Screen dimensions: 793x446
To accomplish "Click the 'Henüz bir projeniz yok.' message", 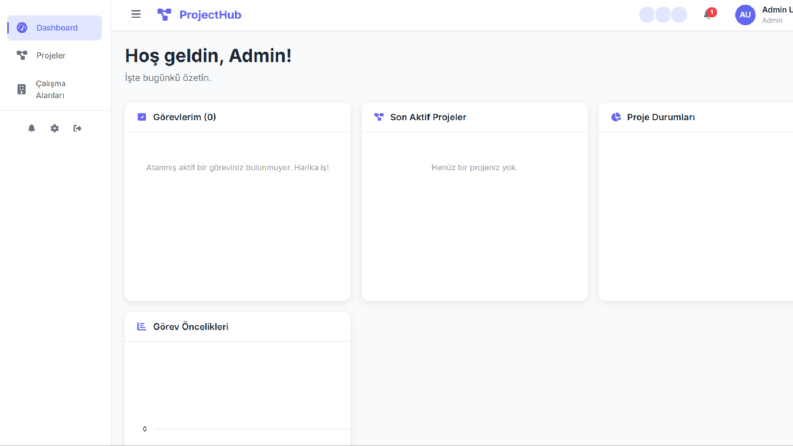I will click(474, 167).
